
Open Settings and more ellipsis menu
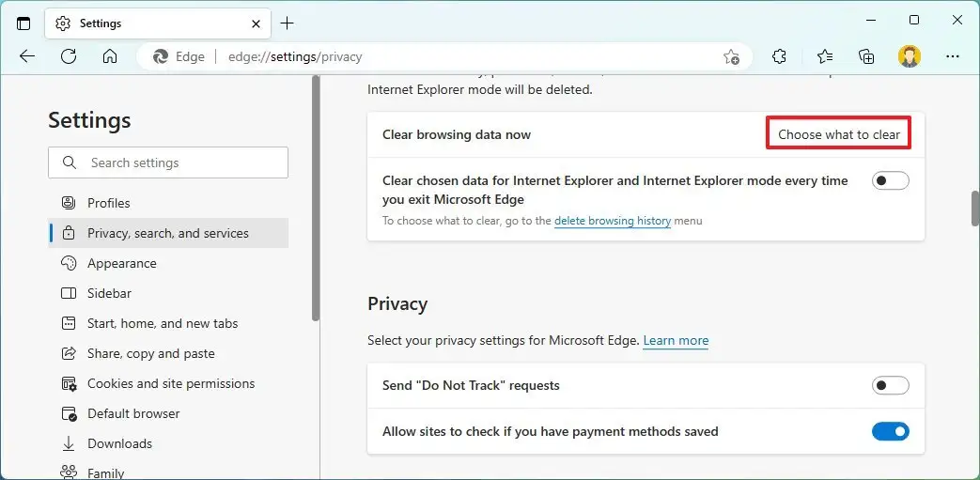pos(953,56)
